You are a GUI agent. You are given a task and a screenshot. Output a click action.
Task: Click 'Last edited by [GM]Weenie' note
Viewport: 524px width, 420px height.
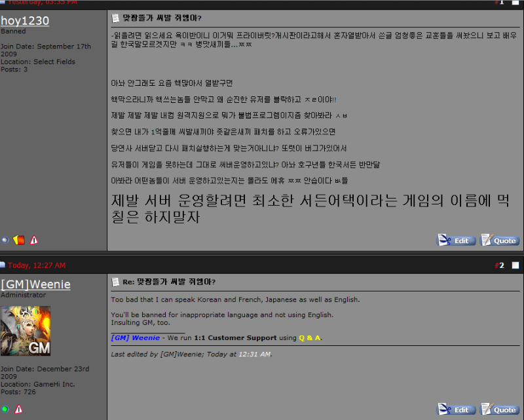(x=191, y=354)
